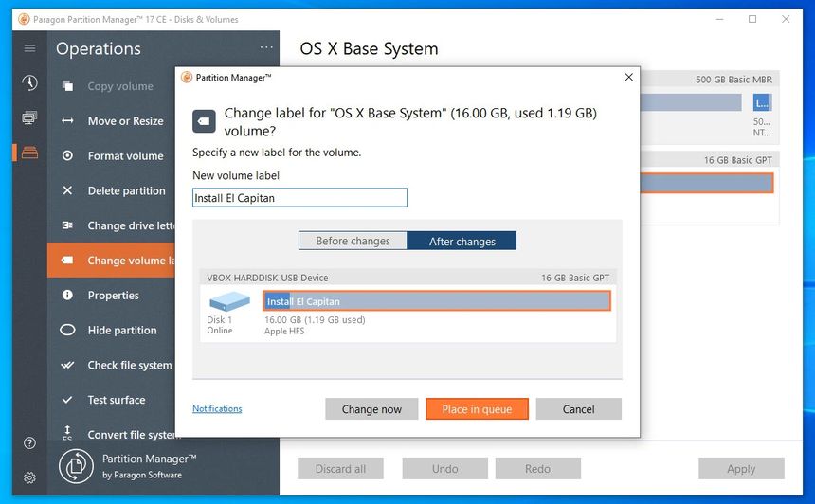
Task: Choose Format volume operation
Action: [x=125, y=156]
